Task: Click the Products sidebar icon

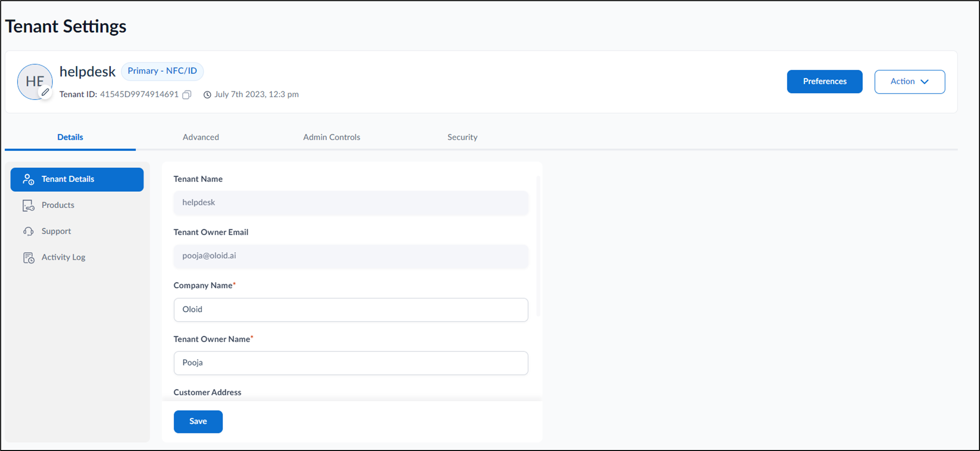Action: pyautogui.click(x=28, y=206)
